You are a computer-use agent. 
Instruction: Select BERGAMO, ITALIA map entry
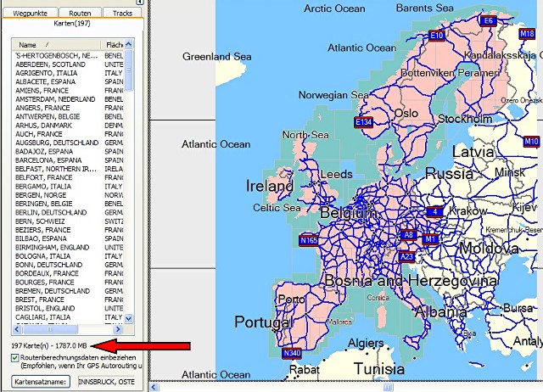[x=68, y=187]
